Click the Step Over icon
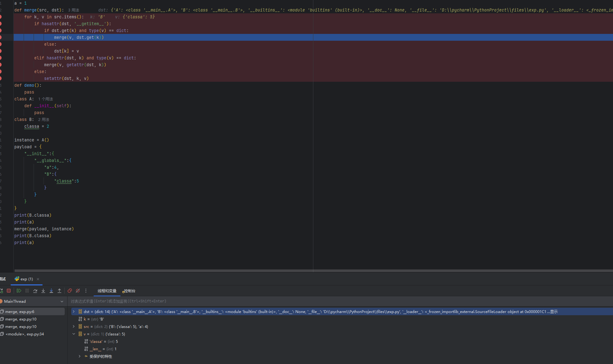The width and height of the screenshot is (613, 364). click(x=35, y=291)
